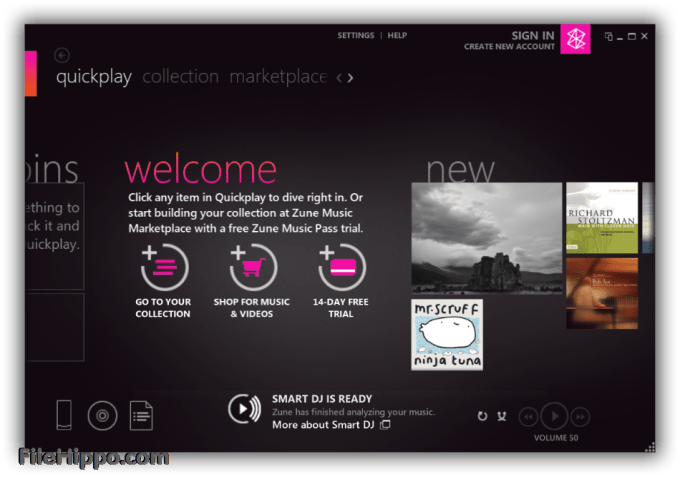Click the window resize grip corner
This screenshot has height=477, width=680.
pyautogui.click(x=650, y=447)
